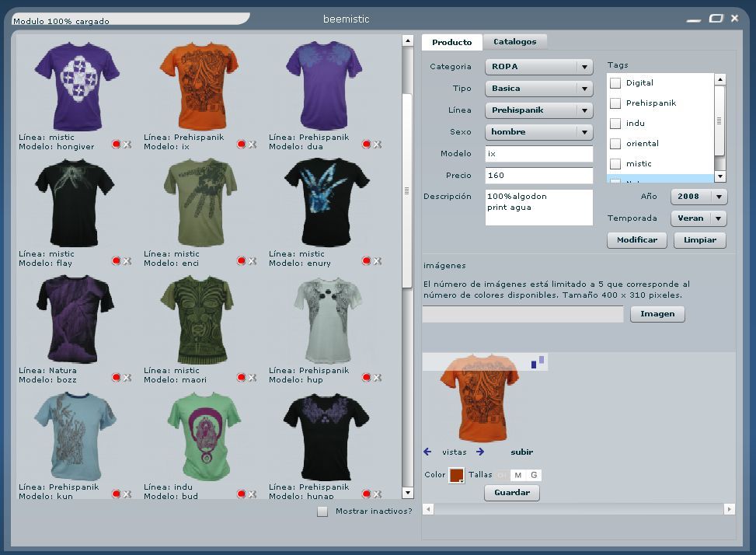Click red status dot for model enury
756x555 pixels.
coord(367,261)
